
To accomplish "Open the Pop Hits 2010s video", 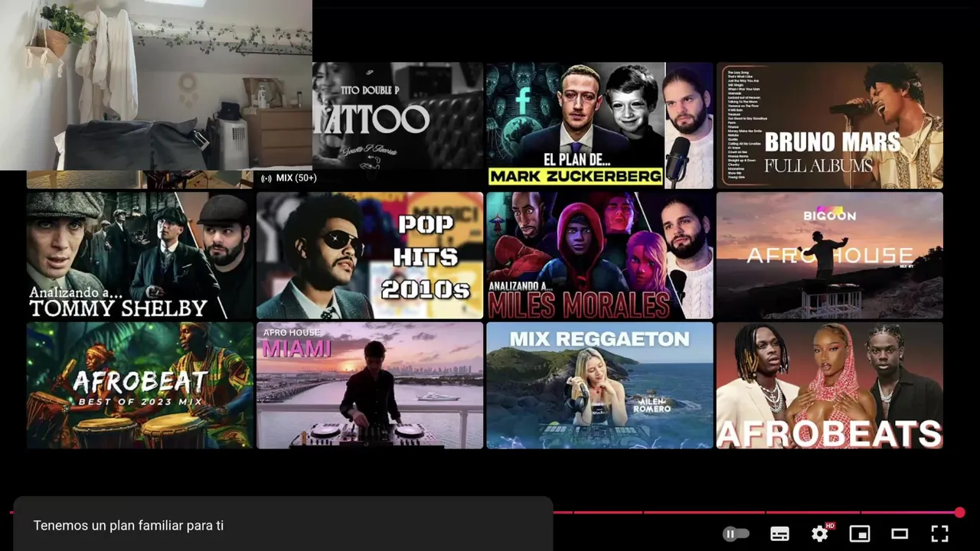I will click(x=370, y=256).
